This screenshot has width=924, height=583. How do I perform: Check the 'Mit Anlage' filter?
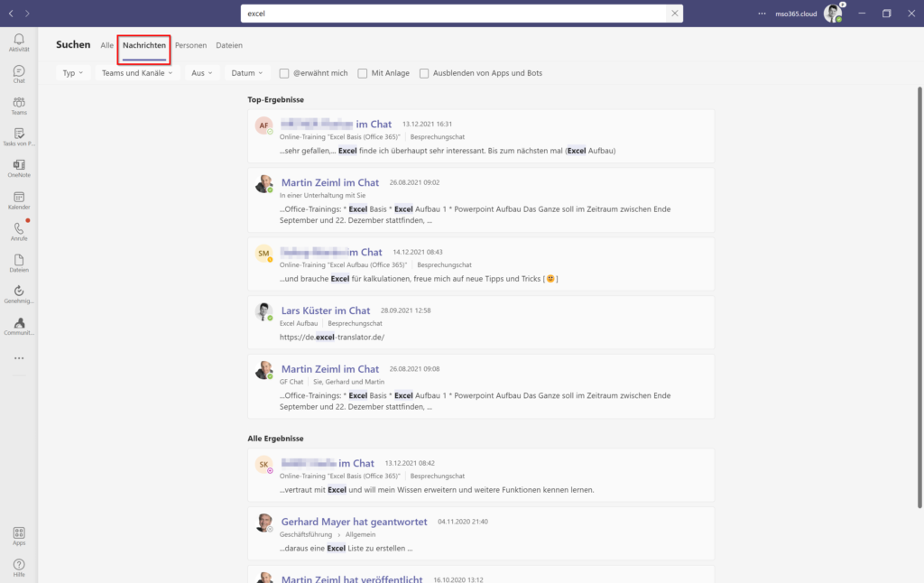(x=363, y=73)
